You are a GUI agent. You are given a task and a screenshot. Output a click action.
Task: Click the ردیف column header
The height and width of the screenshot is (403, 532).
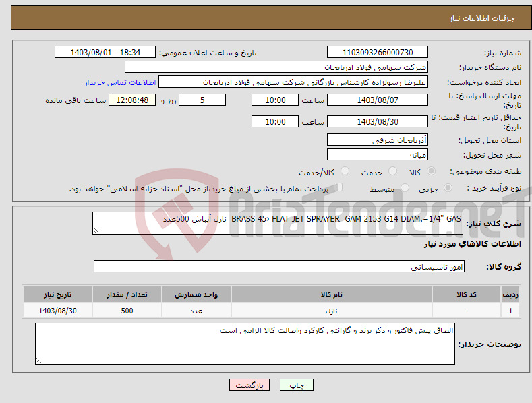[510, 294]
